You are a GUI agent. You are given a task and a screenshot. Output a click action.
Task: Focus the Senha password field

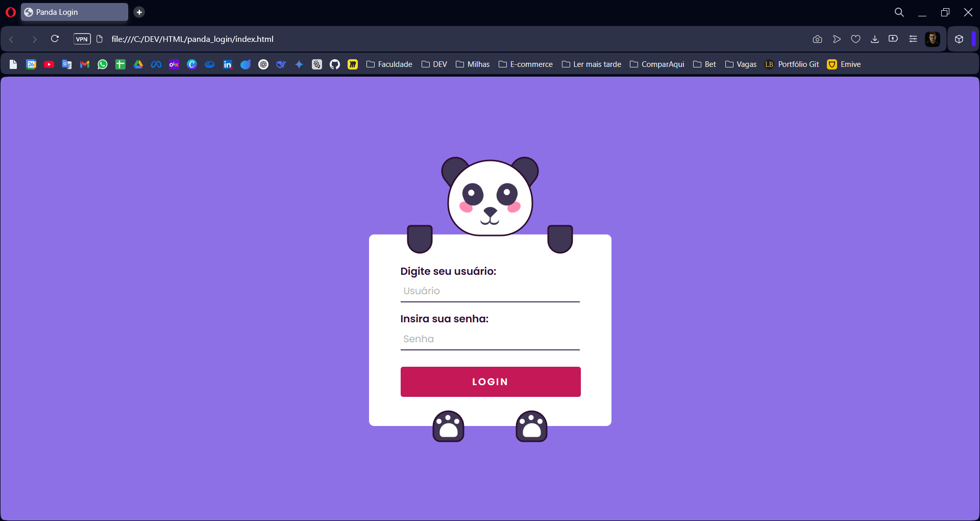click(x=490, y=339)
